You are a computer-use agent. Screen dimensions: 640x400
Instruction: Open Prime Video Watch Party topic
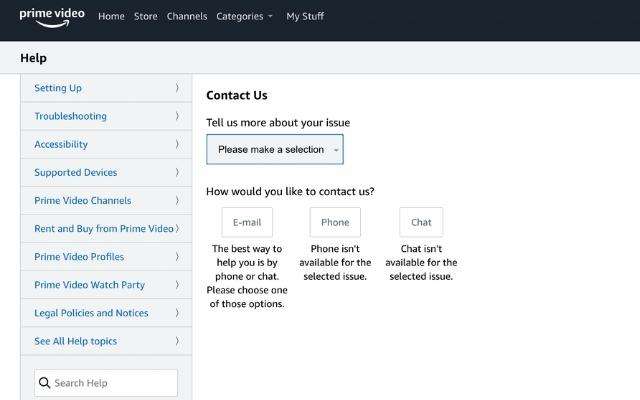(89, 285)
